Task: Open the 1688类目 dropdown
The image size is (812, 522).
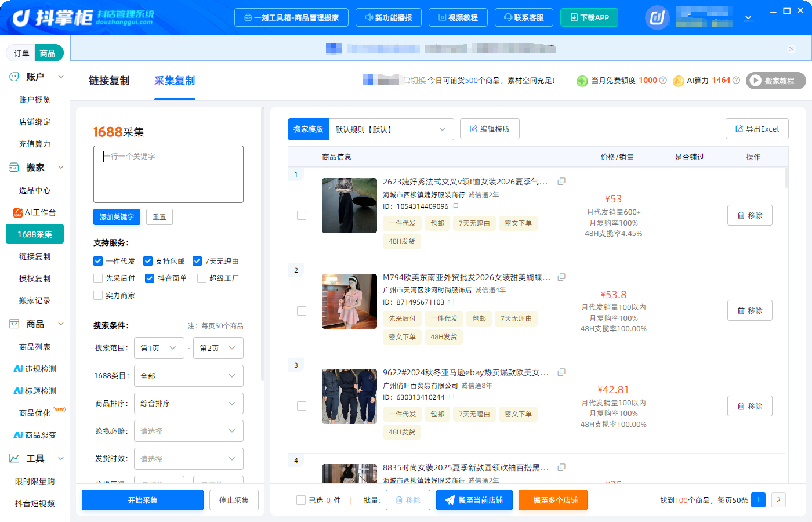Action: [188, 376]
